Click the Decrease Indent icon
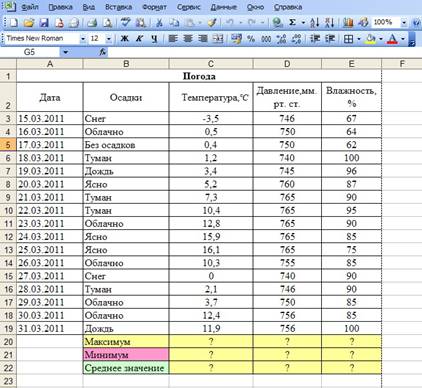Image resolution: width=422 pixels, height=388 pixels. (315, 39)
